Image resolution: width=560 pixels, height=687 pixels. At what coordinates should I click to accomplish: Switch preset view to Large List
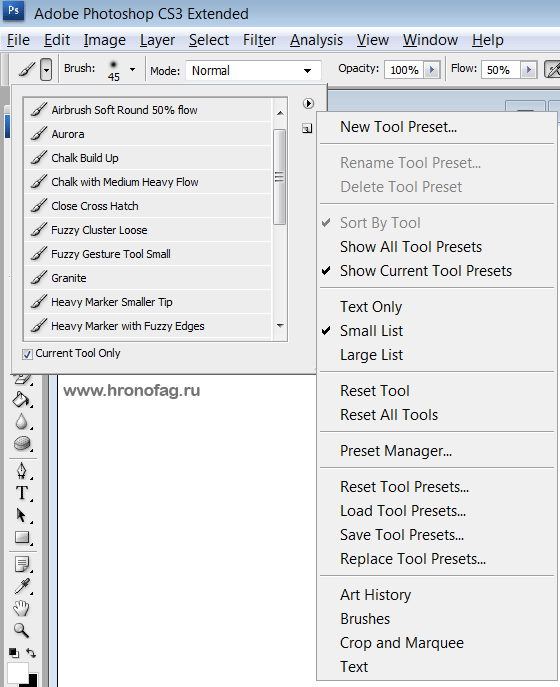[371, 354]
